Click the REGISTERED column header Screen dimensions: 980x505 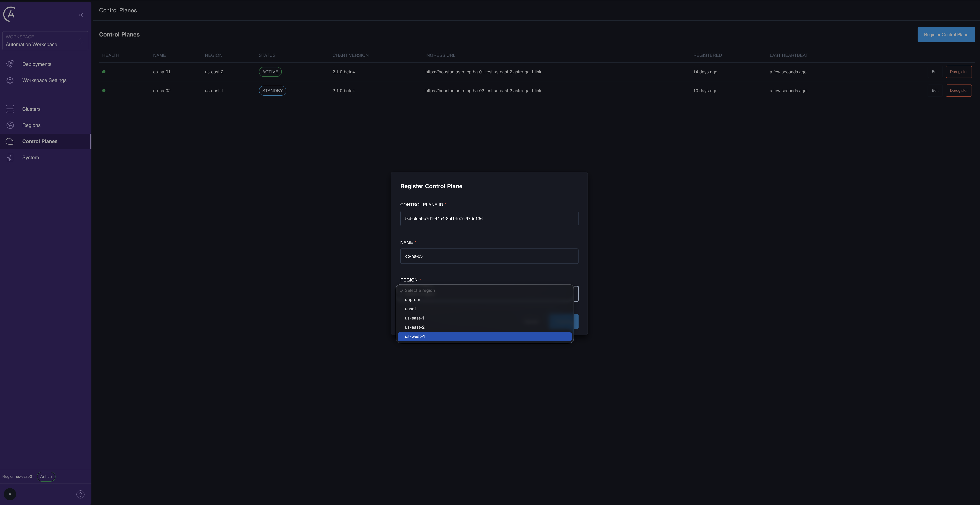tap(707, 55)
